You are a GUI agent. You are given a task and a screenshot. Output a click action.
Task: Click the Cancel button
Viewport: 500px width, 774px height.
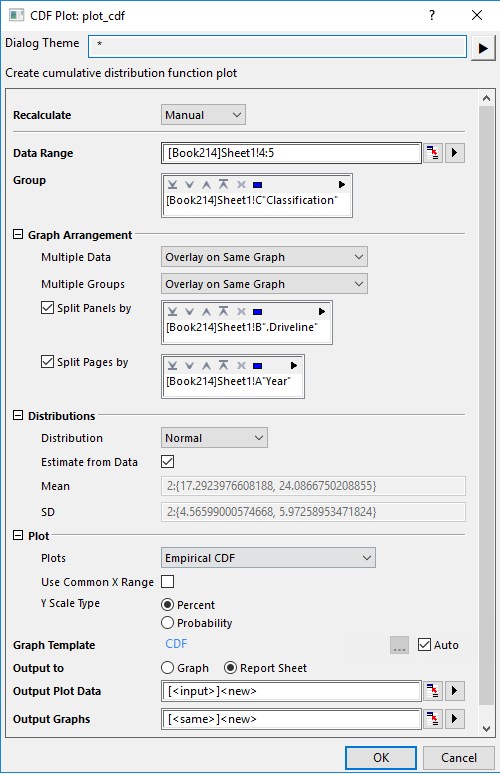click(x=459, y=758)
